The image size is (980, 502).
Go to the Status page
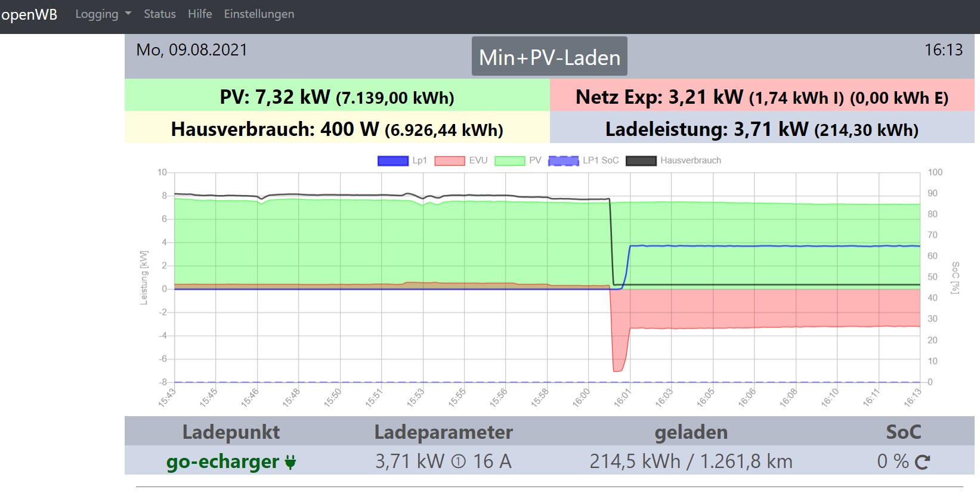(160, 14)
